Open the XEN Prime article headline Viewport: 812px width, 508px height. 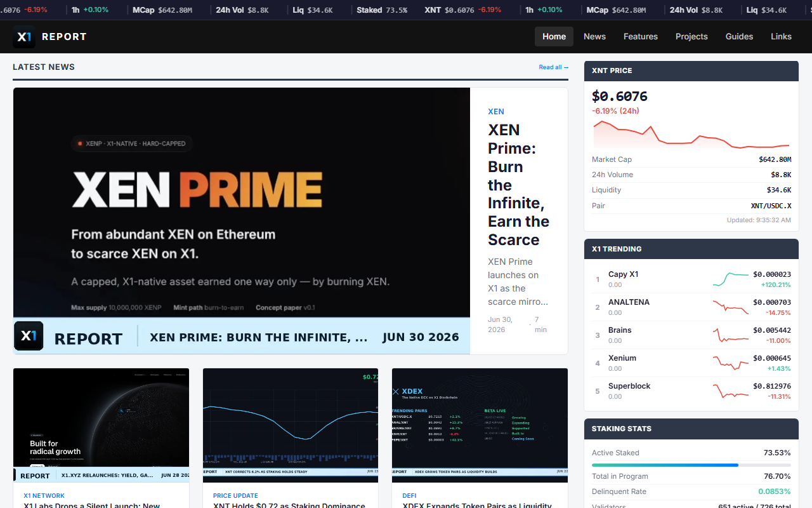coord(518,185)
